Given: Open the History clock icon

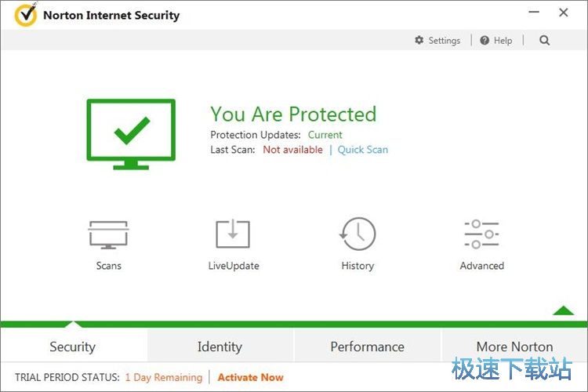Looking at the screenshot, I should [358, 234].
